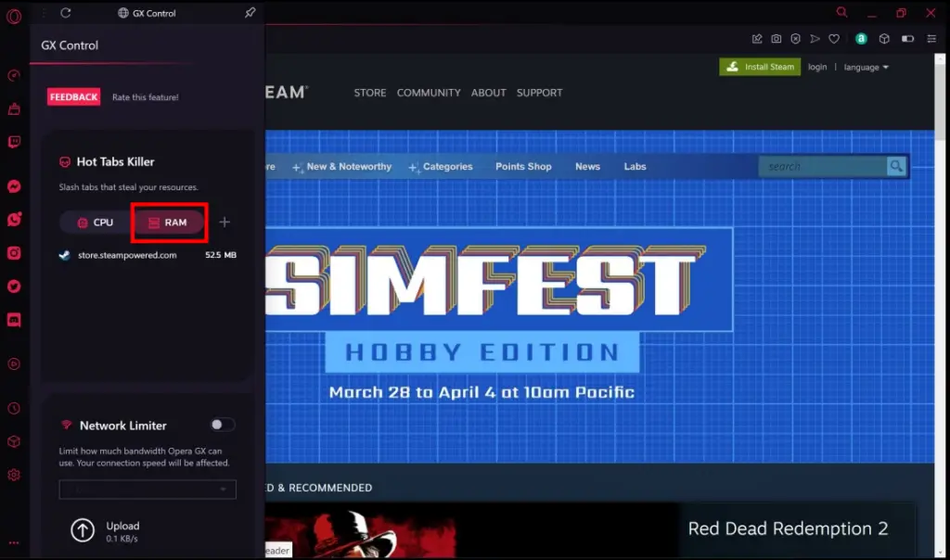Open the Player sidebar icon

pos(14,363)
